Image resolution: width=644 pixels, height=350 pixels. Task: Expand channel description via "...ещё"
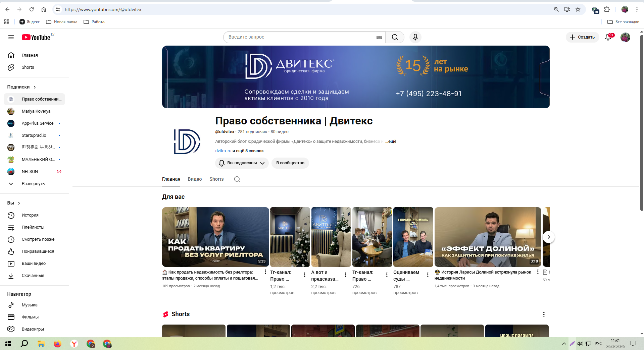pyautogui.click(x=391, y=141)
